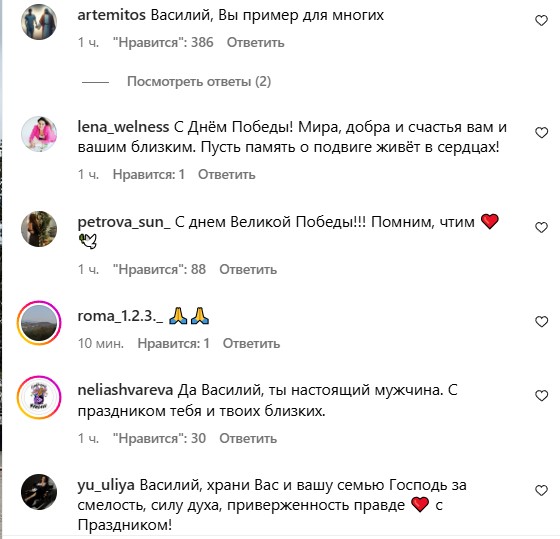Screen dimensions: 560x539
Task: Open username link yu_uliya
Action: tap(106, 485)
